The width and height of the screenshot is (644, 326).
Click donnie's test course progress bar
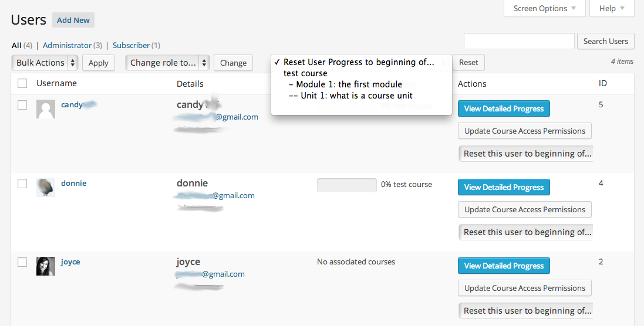[347, 185]
